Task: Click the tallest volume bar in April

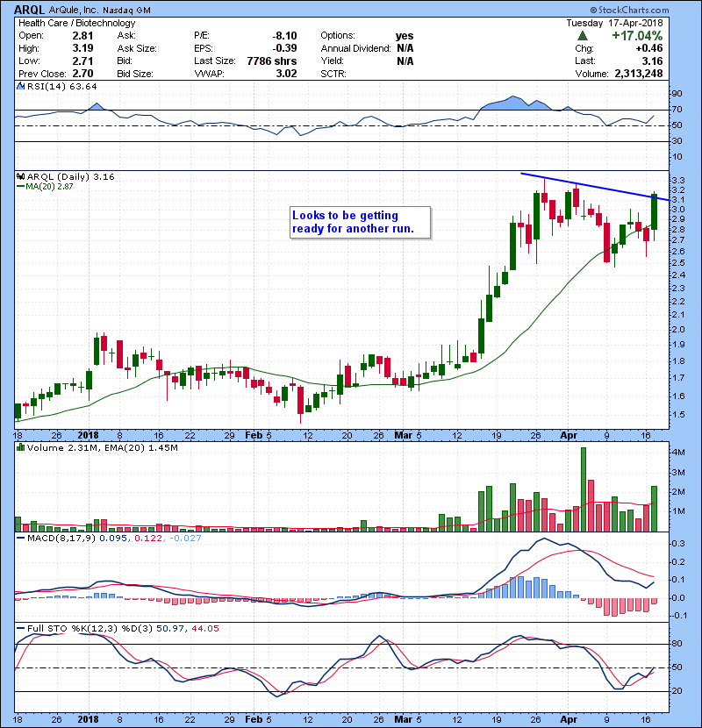Action: pos(582,489)
